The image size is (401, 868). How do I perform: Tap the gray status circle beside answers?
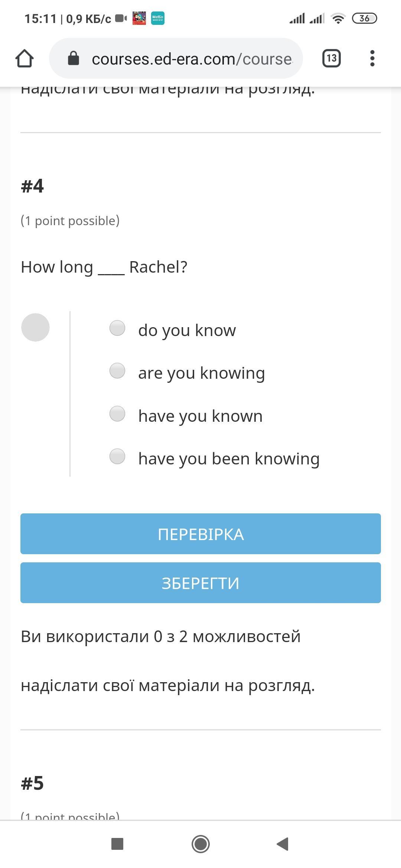[x=35, y=328]
